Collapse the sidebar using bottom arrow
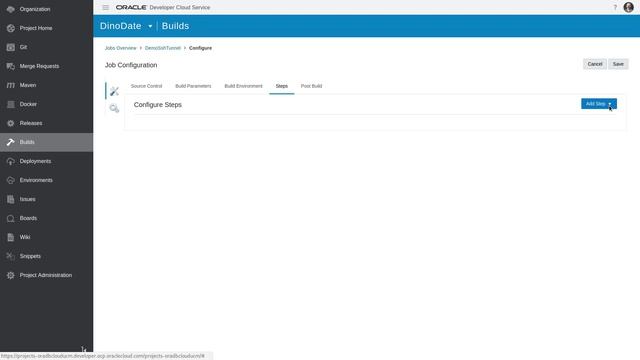This screenshot has width=640, height=360. [83, 349]
